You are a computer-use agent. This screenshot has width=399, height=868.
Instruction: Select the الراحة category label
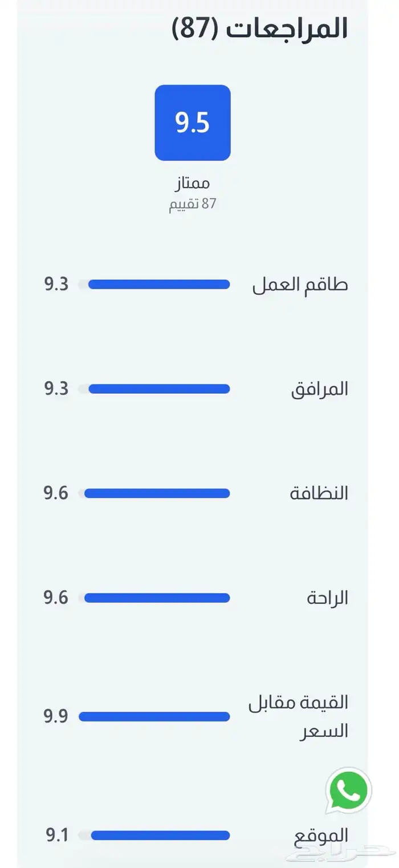(327, 598)
